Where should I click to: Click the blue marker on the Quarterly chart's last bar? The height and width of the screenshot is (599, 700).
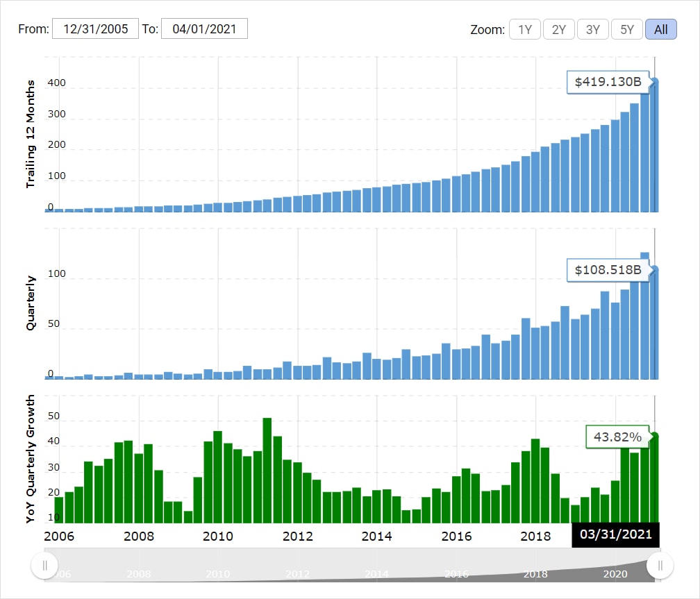click(x=655, y=269)
